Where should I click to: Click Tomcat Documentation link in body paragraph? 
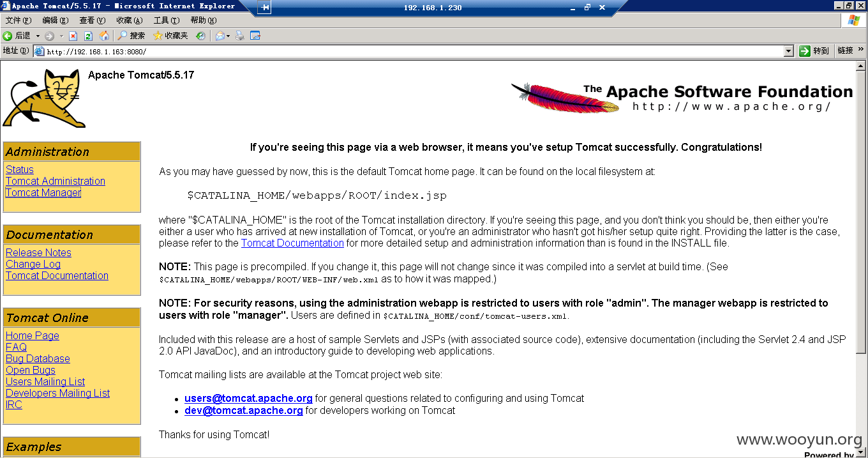292,243
